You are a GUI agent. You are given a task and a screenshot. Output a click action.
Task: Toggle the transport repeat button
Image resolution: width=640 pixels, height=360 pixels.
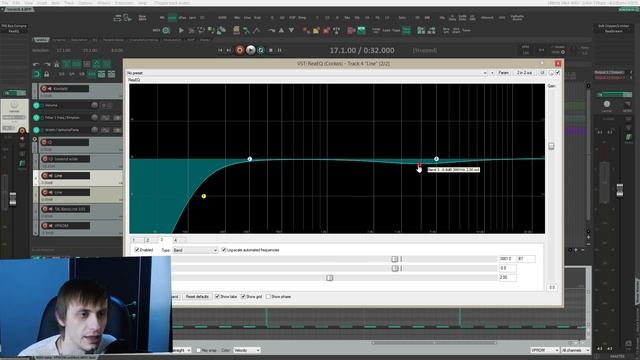pos(261,50)
